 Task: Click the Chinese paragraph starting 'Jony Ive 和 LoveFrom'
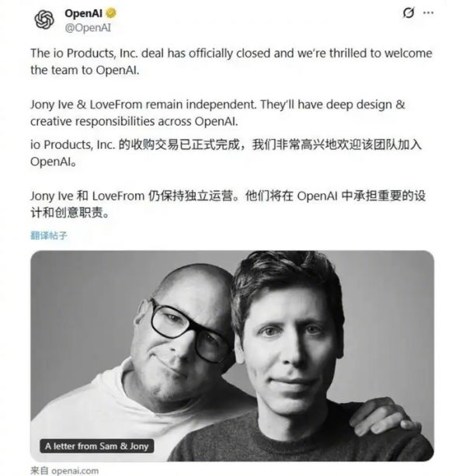click(228, 204)
